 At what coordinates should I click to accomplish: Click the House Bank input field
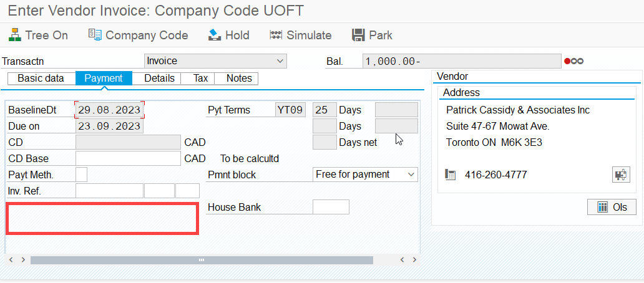pyautogui.click(x=331, y=207)
